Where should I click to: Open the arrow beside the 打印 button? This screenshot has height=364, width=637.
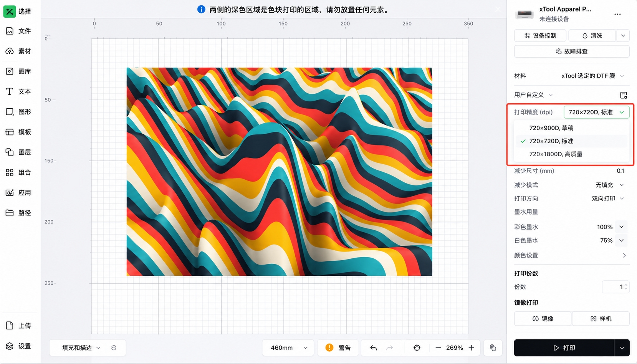622,347
